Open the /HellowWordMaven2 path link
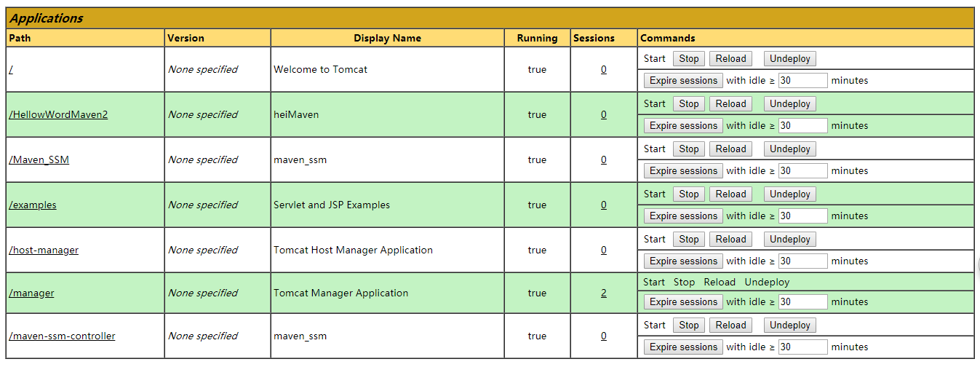Screen dimensions: 980x367 58,114
